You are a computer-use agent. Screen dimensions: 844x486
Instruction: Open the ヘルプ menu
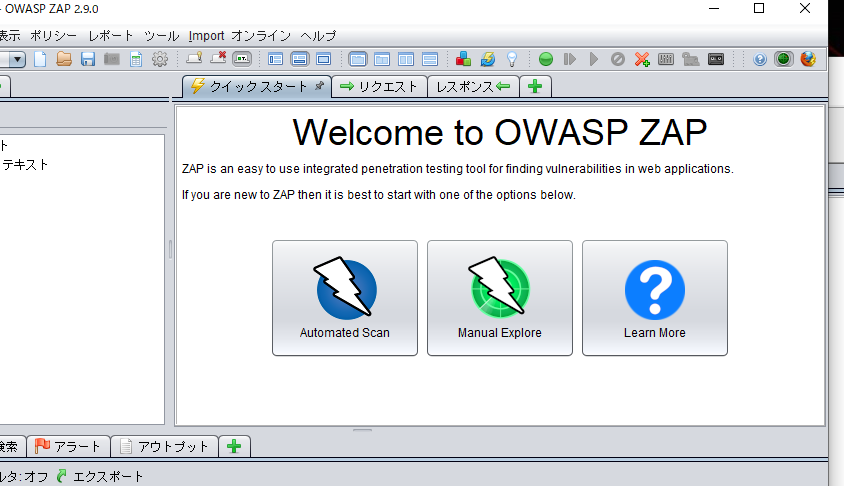pyautogui.click(x=318, y=36)
